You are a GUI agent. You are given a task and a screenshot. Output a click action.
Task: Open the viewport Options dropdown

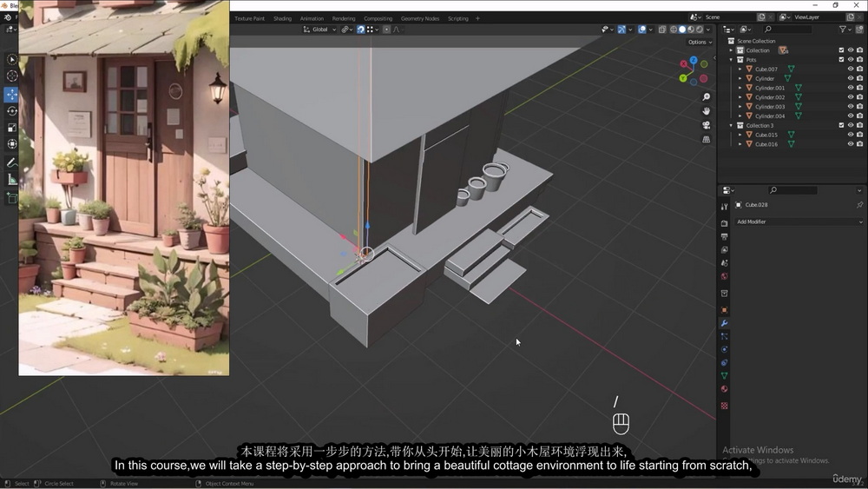700,42
